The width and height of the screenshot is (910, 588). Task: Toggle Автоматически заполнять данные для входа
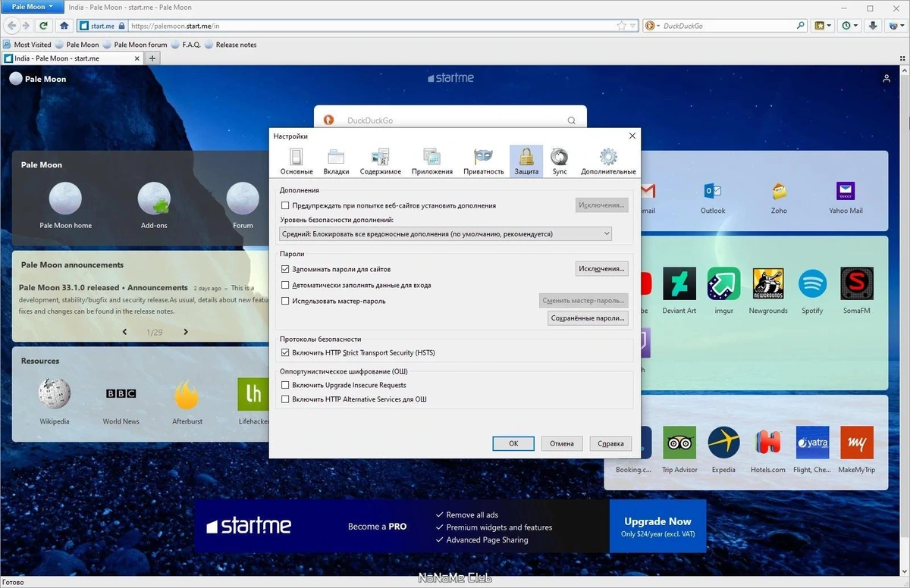[x=285, y=286]
